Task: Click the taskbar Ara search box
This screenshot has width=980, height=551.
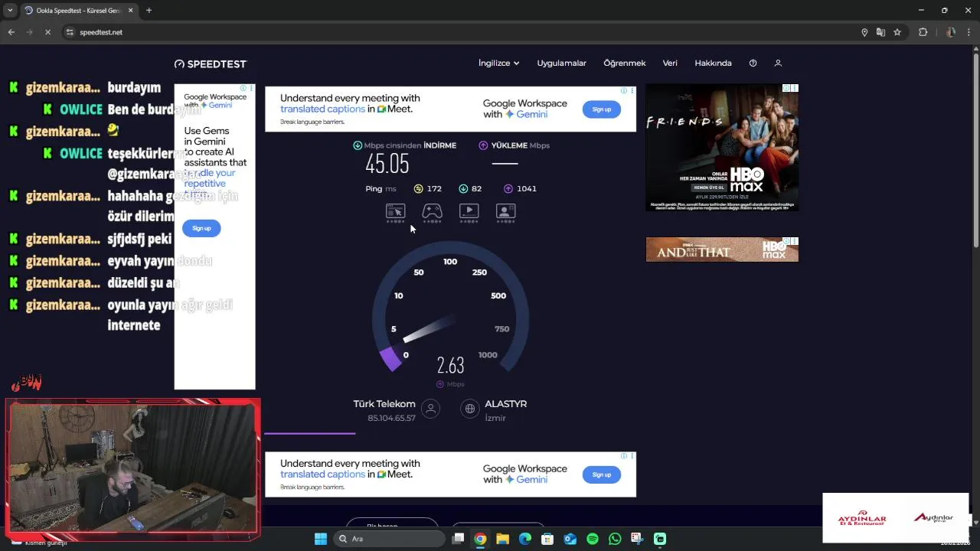Action: coord(390,539)
